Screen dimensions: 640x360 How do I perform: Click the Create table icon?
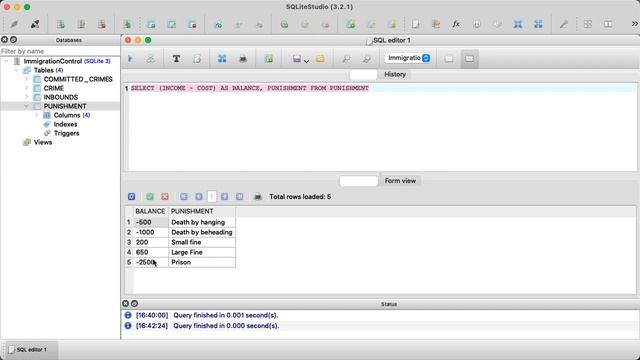[x=151, y=24]
